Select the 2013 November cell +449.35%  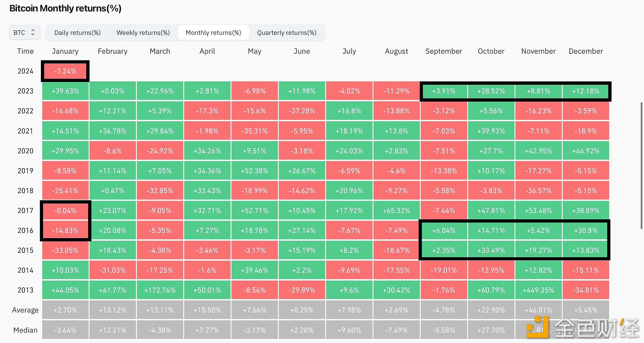[x=538, y=290]
